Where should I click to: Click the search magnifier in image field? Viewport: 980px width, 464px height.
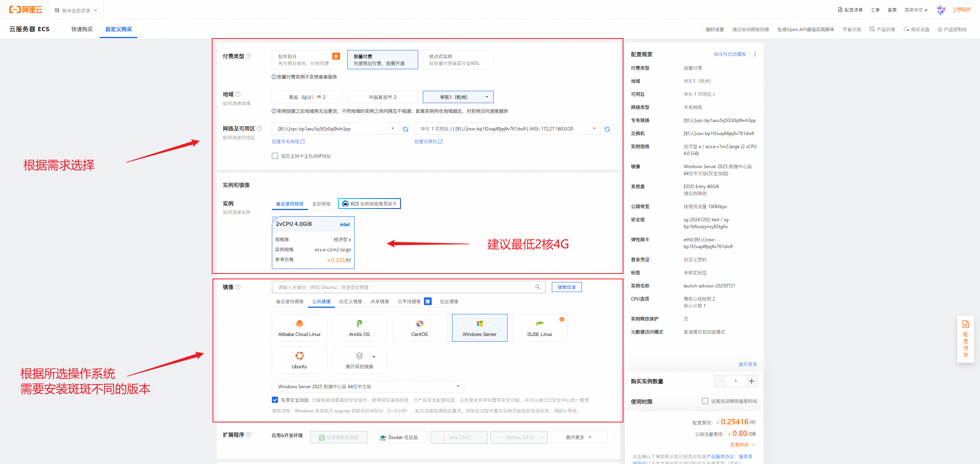click(538, 287)
